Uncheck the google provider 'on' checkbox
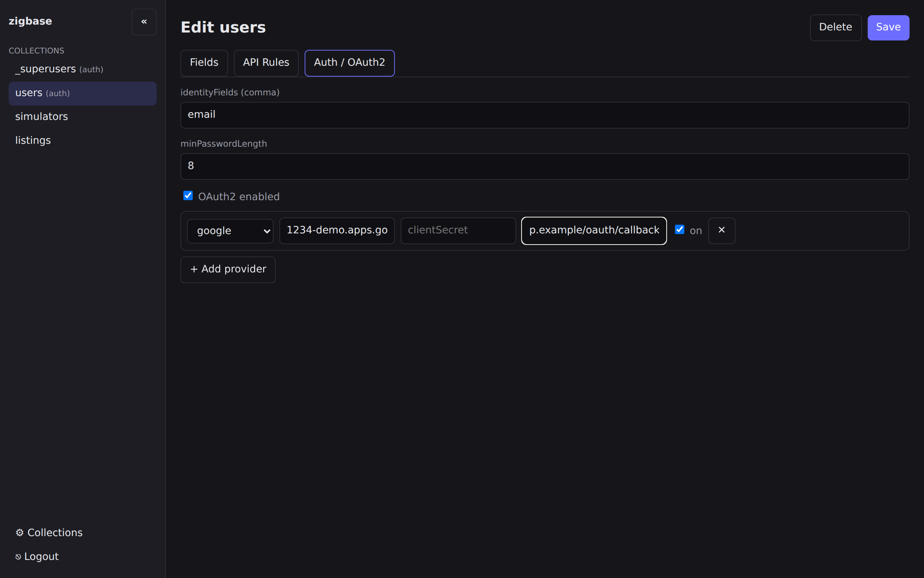The image size is (924, 578). point(679,229)
